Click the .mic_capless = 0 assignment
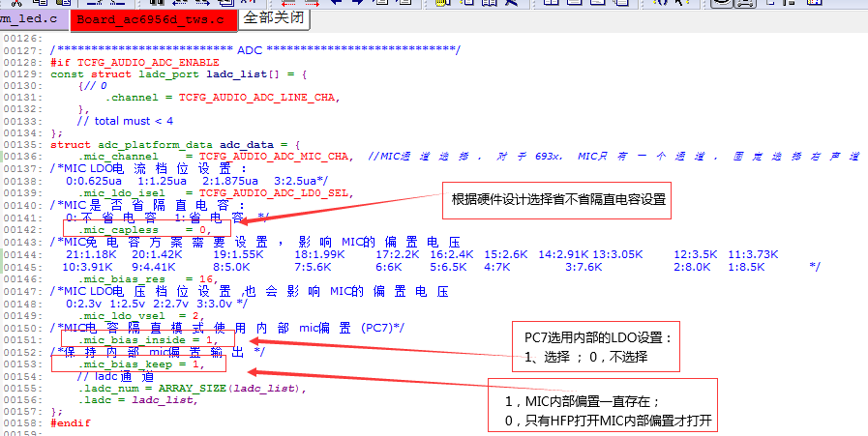This screenshot has height=436, width=868. coord(145,230)
